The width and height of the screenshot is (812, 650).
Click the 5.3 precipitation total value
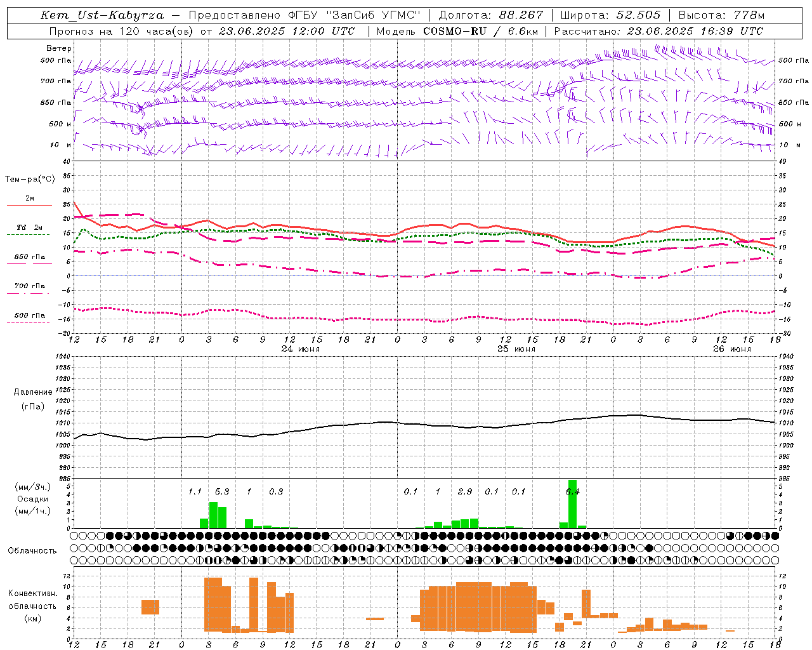[x=222, y=491]
